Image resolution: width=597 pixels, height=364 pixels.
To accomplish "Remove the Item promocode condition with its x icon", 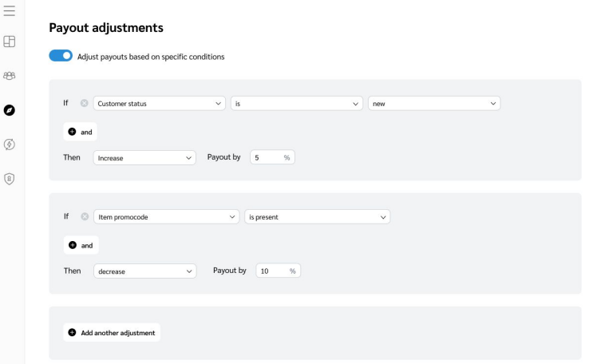I will [x=84, y=217].
